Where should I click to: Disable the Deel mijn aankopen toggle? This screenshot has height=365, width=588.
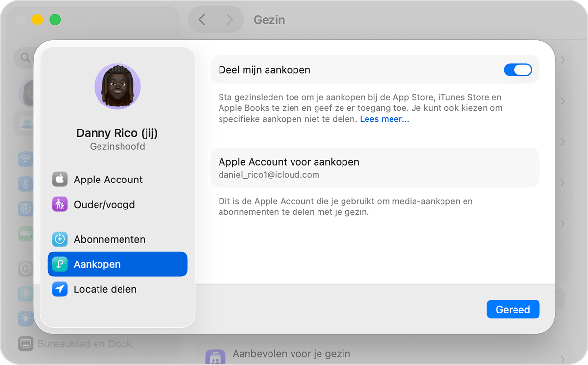[x=517, y=70]
